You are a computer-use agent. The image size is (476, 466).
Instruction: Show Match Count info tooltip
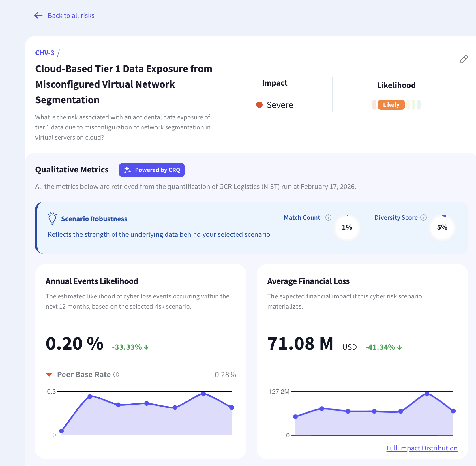coord(328,217)
